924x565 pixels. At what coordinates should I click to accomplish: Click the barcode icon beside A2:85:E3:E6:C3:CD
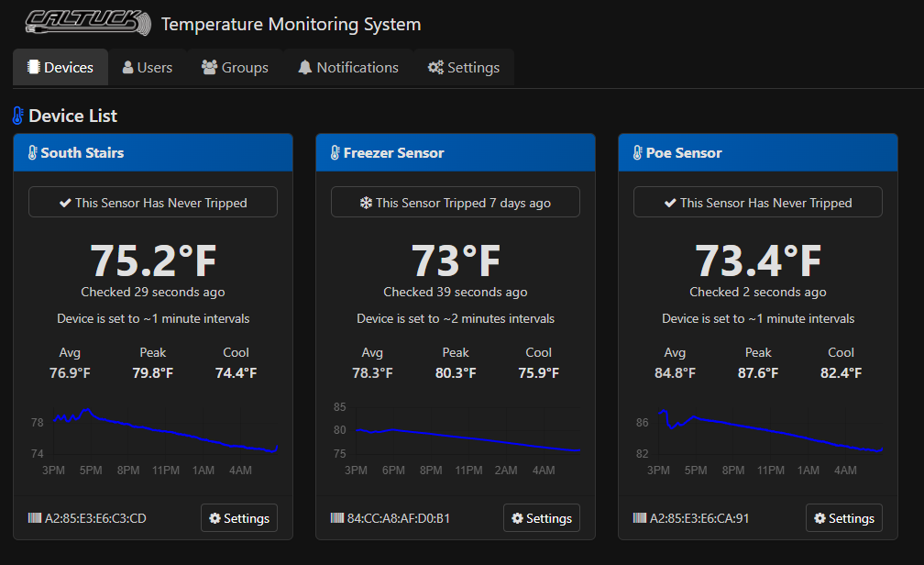(x=34, y=517)
